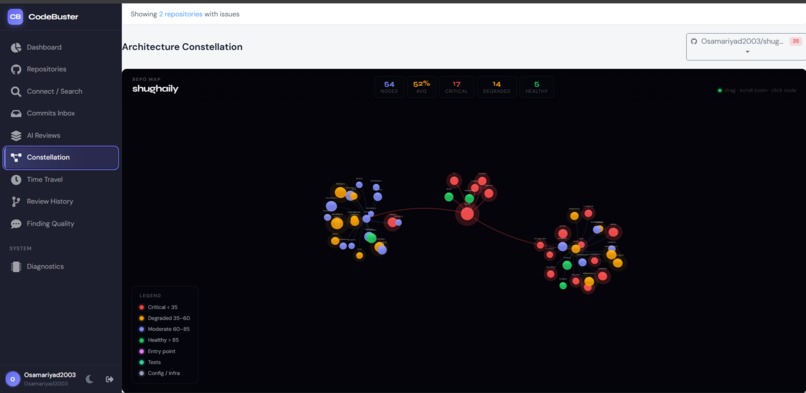Toggle dark mode with the moon icon
This screenshot has height=393, width=806.
(x=89, y=379)
